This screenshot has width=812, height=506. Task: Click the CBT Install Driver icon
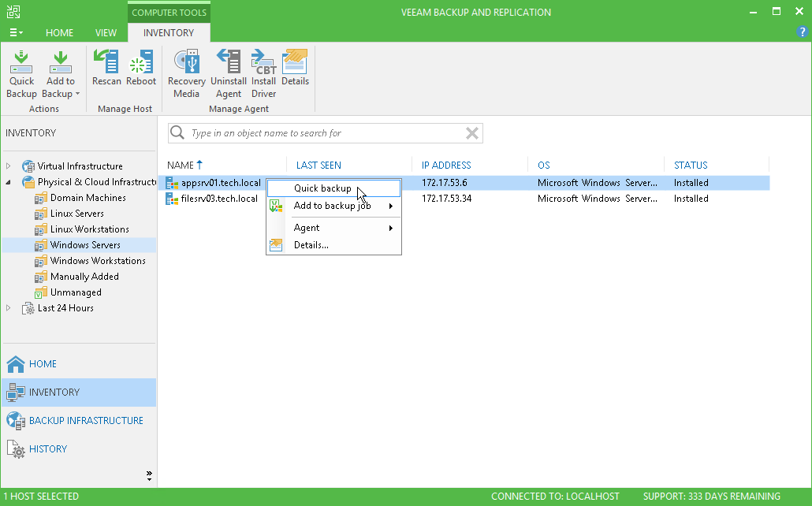(x=263, y=61)
